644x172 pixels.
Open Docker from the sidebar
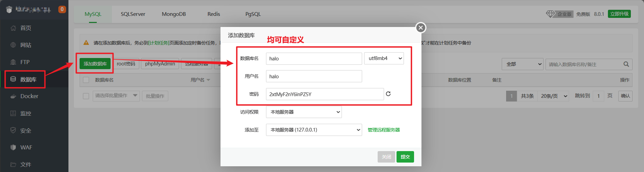coord(29,96)
